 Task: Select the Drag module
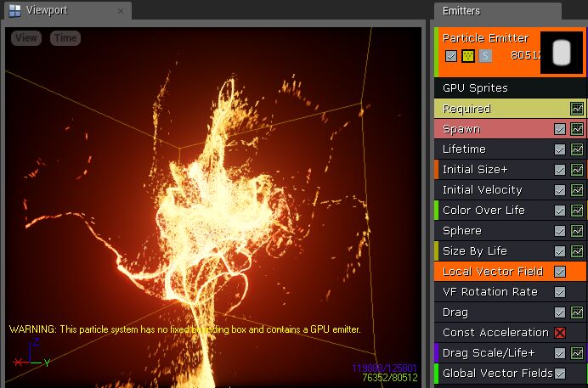[510, 312]
